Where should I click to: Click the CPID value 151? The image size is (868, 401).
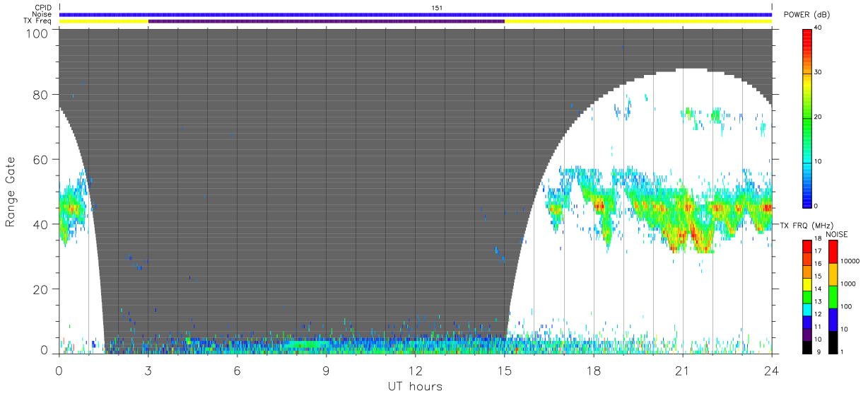pos(437,7)
